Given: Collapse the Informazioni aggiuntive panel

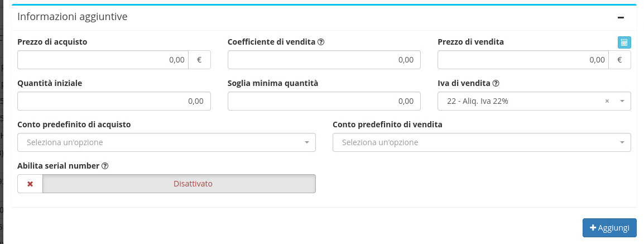Looking at the screenshot, I should pyautogui.click(x=621, y=17).
